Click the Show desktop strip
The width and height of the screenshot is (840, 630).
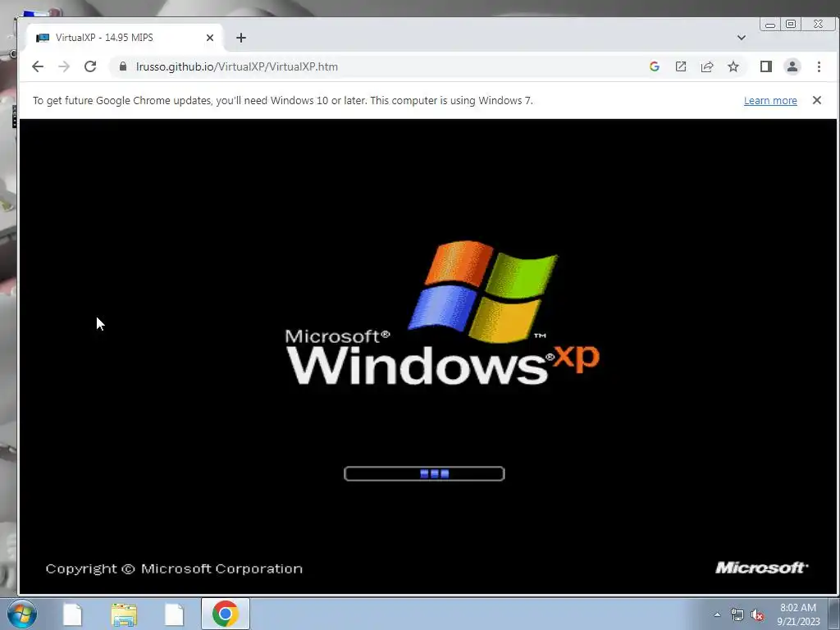tap(834, 614)
